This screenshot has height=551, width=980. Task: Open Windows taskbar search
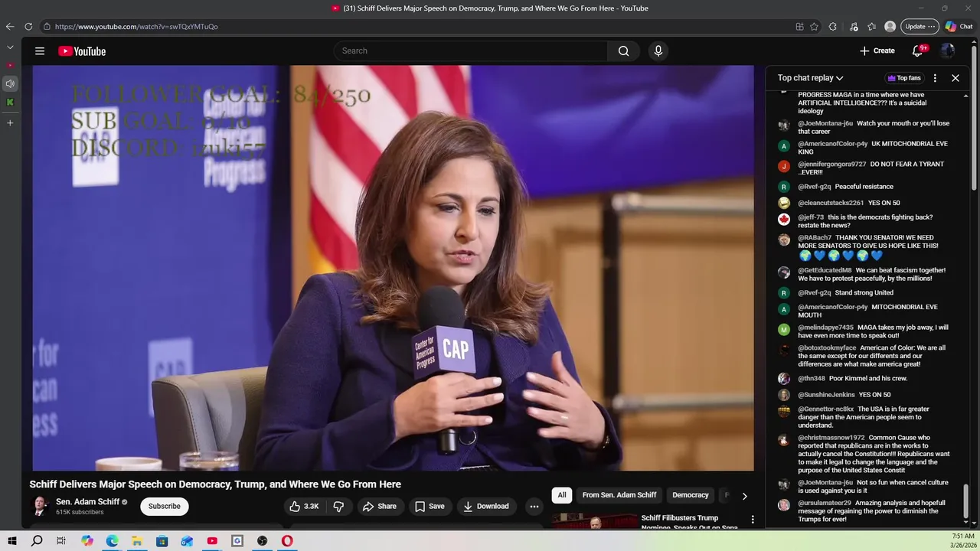pyautogui.click(x=37, y=541)
